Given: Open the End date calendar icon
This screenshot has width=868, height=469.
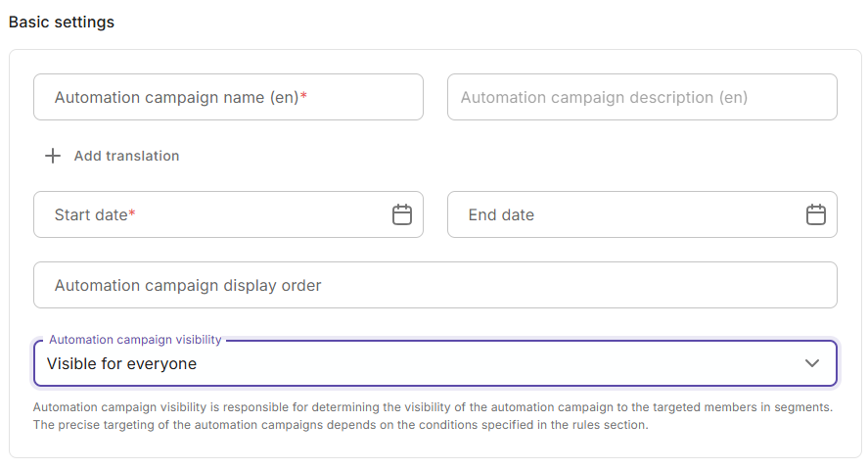Looking at the screenshot, I should [815, 214].
